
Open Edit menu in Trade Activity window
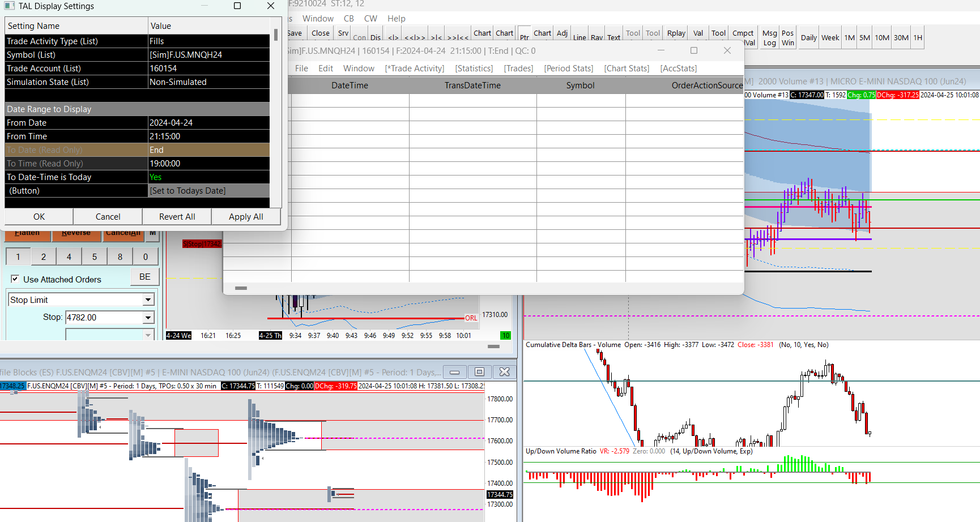coord(326,69)
